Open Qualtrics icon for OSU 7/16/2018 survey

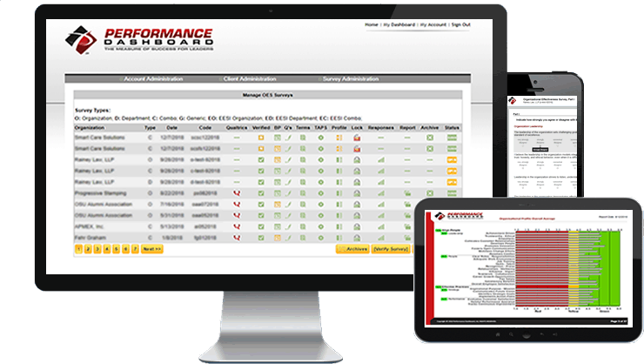[237, 204]
